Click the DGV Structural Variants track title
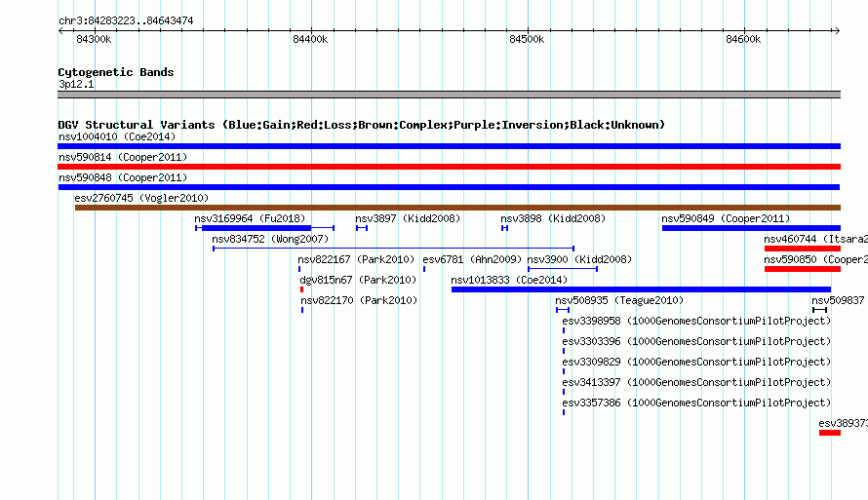Screen dimensions: 868x500 coord(362,125)
